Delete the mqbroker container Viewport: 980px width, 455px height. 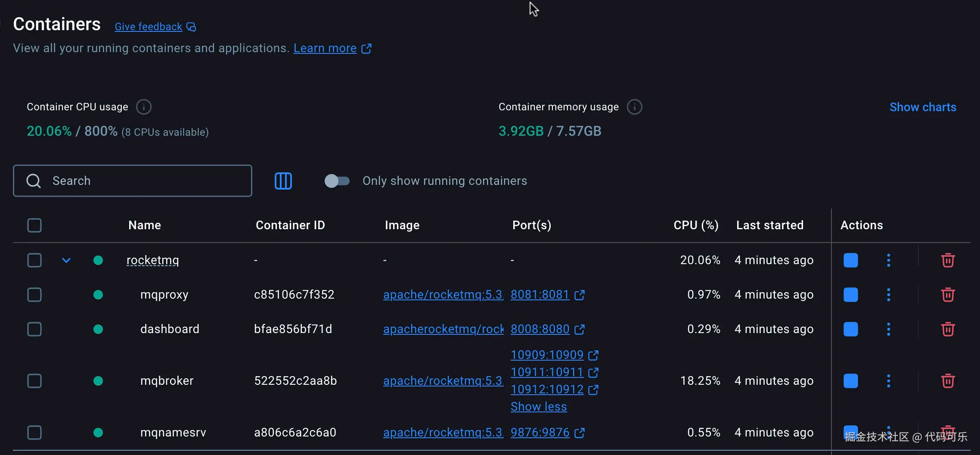coord(948,381)
